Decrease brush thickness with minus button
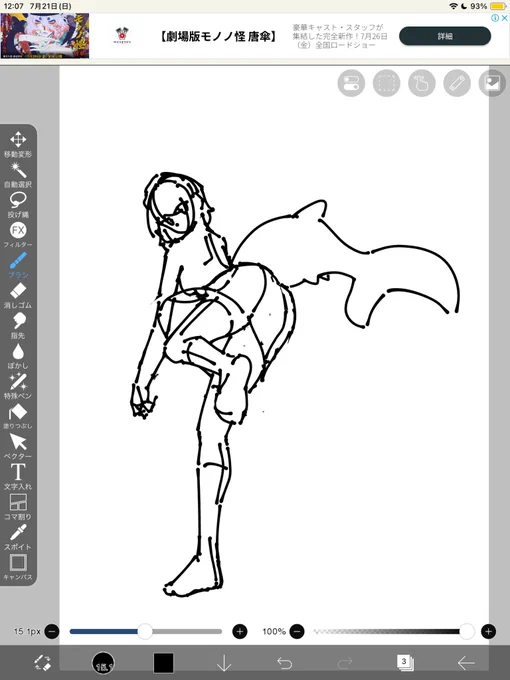 coord(52,631)
